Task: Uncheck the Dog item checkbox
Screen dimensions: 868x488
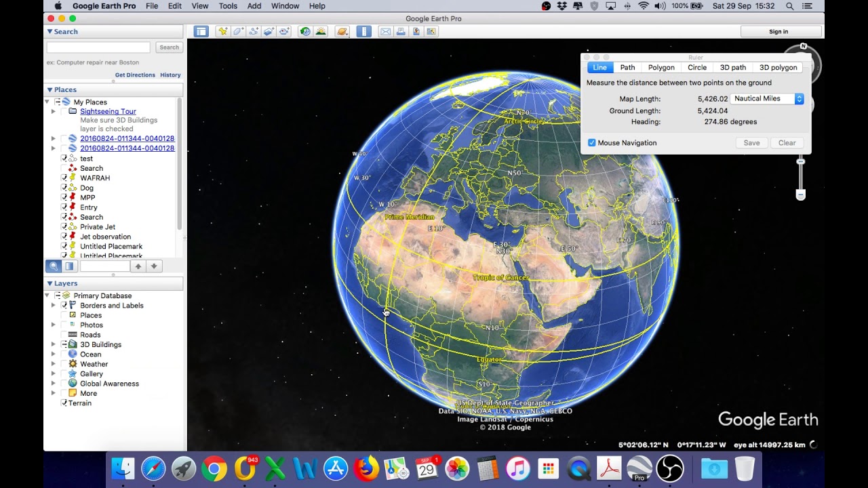Action: click(64, 188)
